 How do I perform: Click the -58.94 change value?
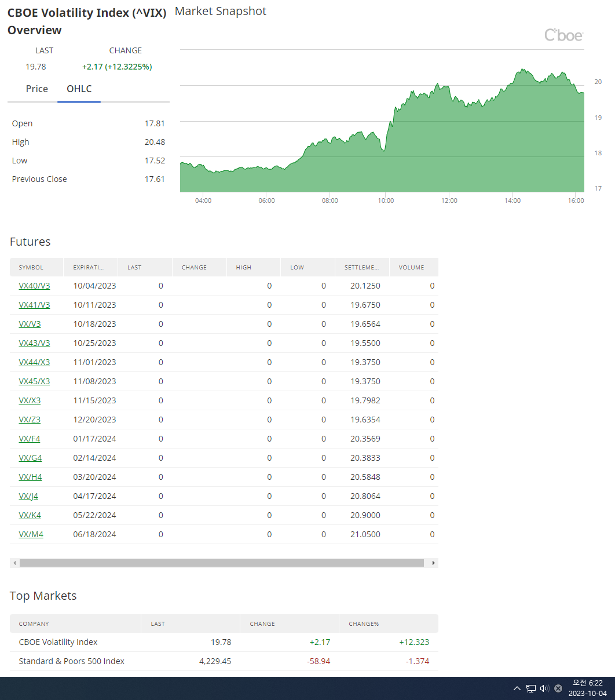pyautogui.click(x=319, y=661)
